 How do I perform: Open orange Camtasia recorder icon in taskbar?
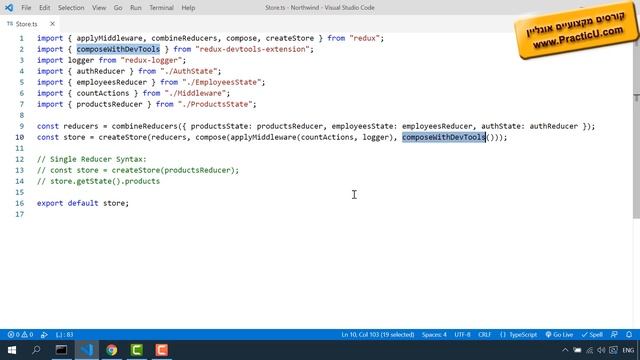click(x=162, y=350)
